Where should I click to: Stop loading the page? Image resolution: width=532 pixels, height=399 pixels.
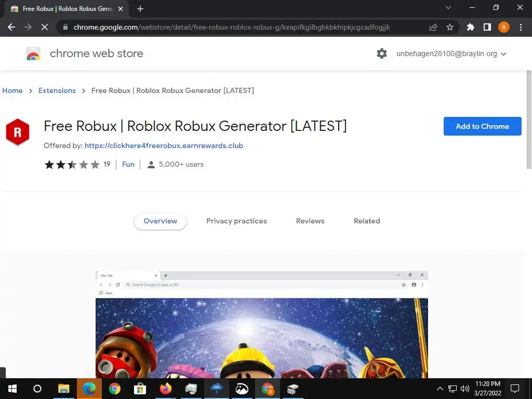(x=45, y=27)
